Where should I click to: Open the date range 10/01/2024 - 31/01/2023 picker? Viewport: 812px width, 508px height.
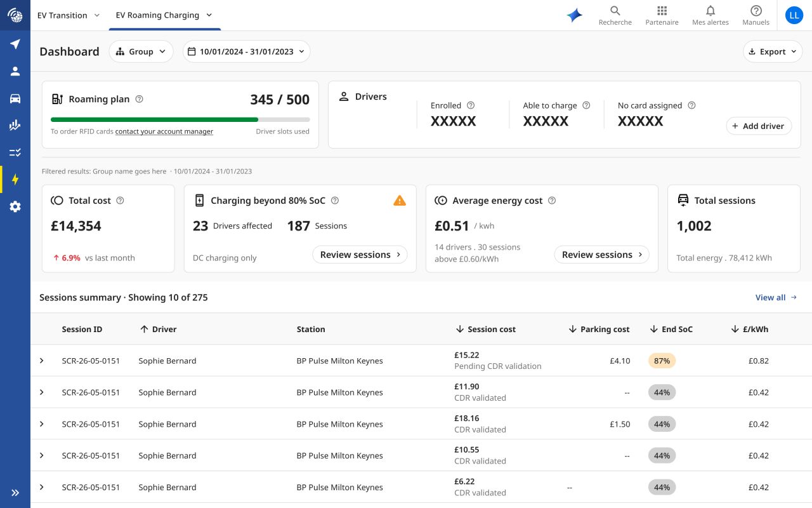pyautogui.click(x=246, y=51)
